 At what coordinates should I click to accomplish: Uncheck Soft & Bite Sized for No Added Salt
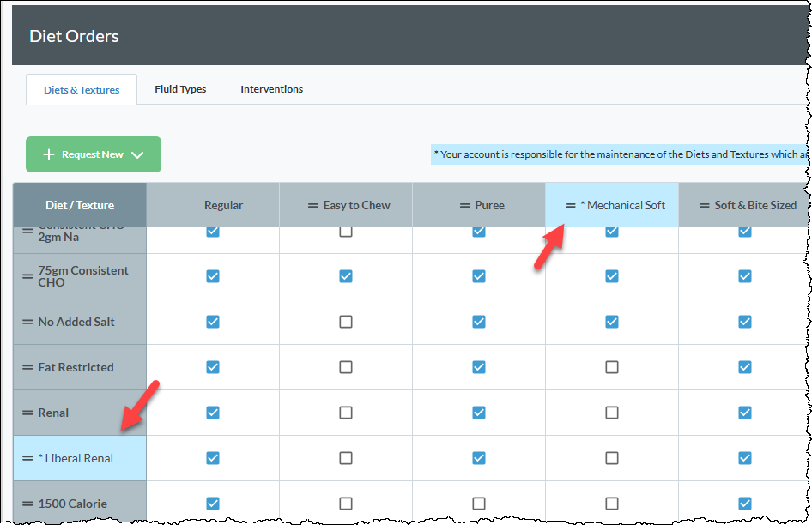click(x=745, y=322)
